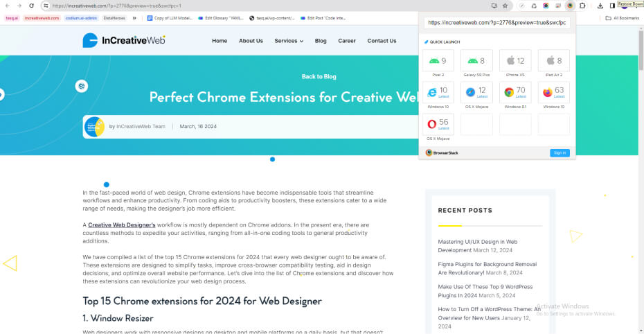This screenshot has height=334, width=644.
Task: Launch Galaxy S9 Plus Android 8
Action: pos(476,62)
